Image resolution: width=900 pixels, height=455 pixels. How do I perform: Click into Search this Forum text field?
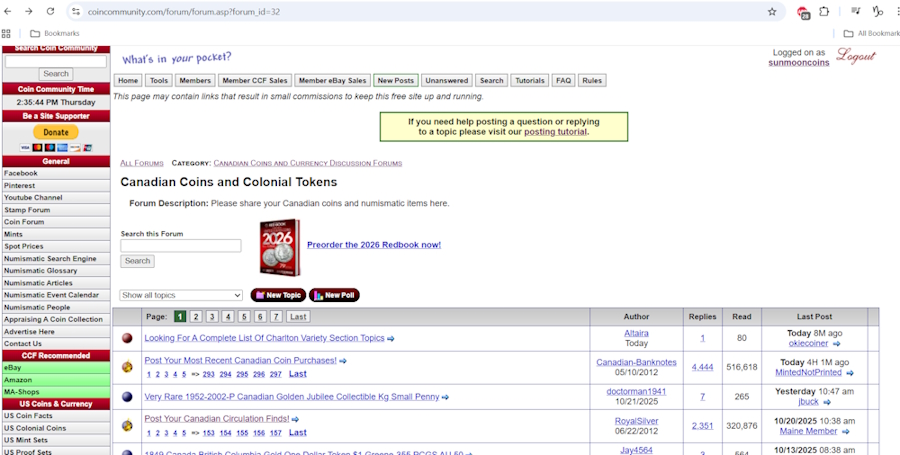pyautogui.click(x=181, y=246)
